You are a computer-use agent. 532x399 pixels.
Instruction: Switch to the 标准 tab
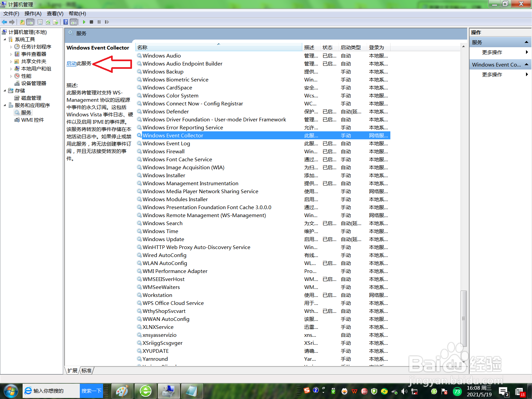[x=86, y=370]
